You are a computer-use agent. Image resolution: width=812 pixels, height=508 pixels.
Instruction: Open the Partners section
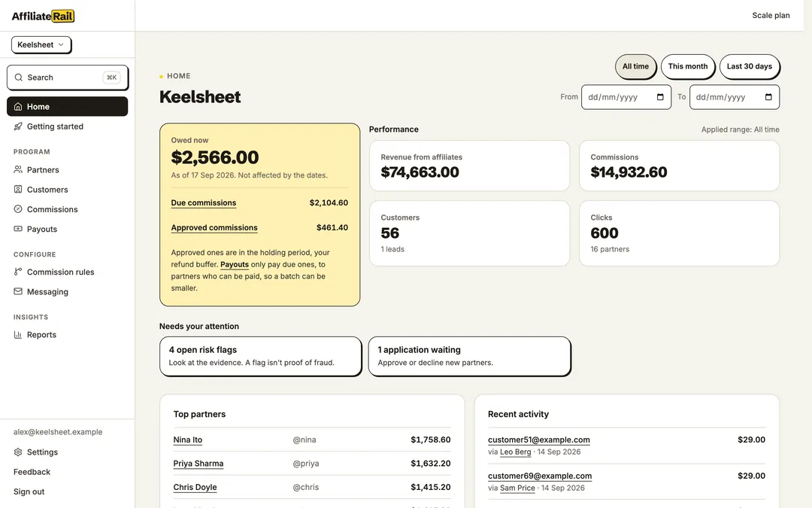[68, 169]
